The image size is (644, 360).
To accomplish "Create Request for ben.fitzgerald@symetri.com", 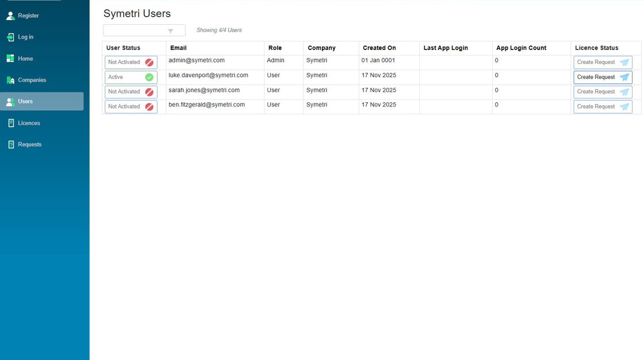I will click(x=602, y=107).
